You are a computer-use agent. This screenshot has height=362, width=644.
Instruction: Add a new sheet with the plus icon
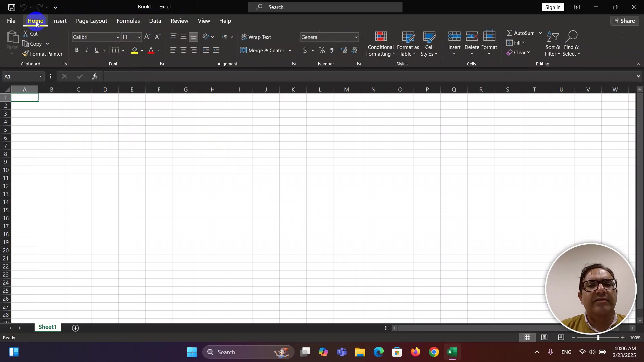tap(75, 328)
